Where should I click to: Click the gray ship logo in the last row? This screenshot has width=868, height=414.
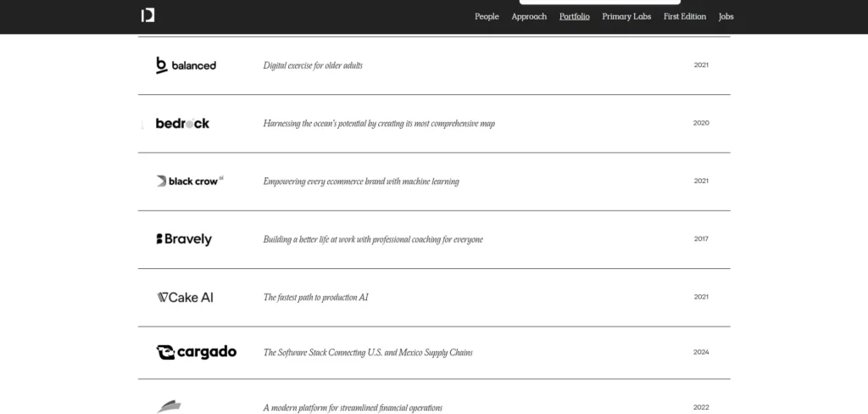[x=169, y=407]
